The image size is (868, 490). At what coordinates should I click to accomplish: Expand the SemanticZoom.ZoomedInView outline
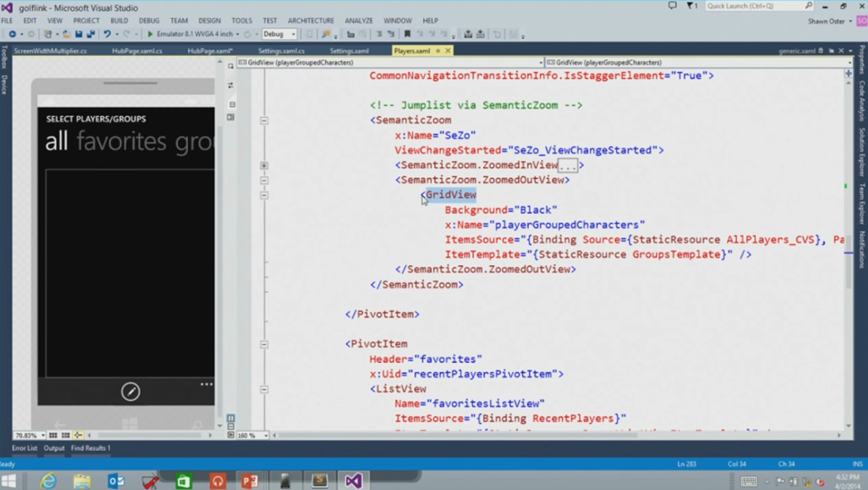[x=264, y=165]
